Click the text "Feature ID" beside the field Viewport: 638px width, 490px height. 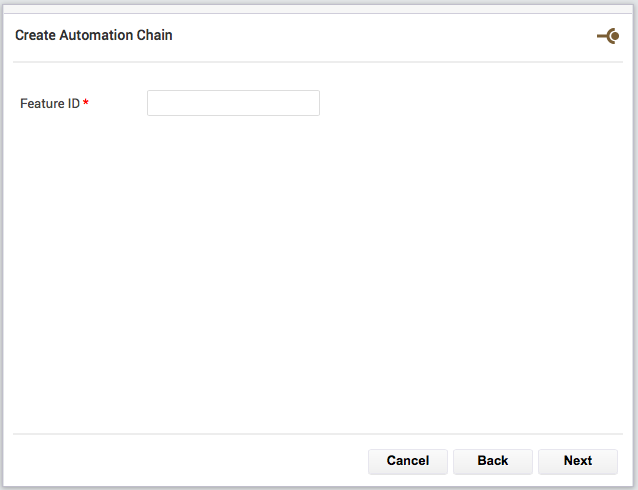pyautogui.click(x=50, y=103)
